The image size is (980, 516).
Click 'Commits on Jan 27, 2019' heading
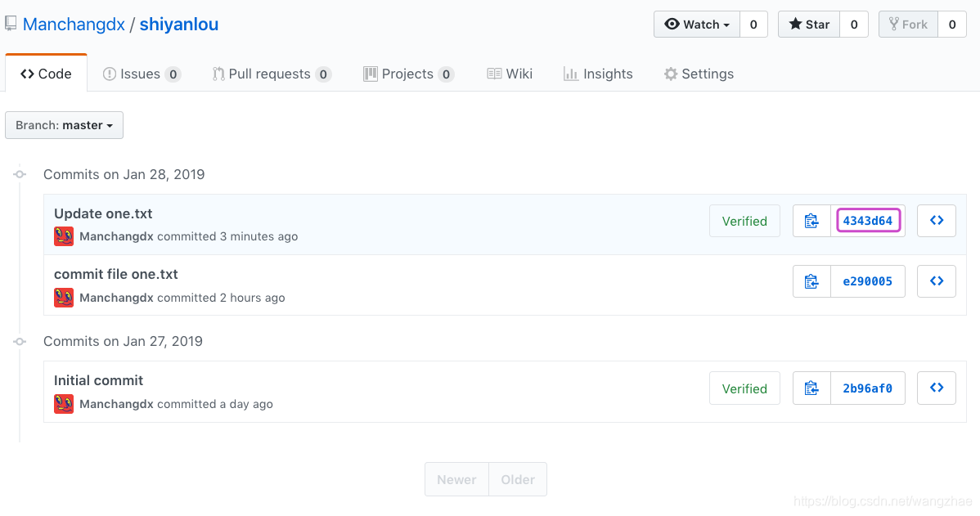point(124,342)
